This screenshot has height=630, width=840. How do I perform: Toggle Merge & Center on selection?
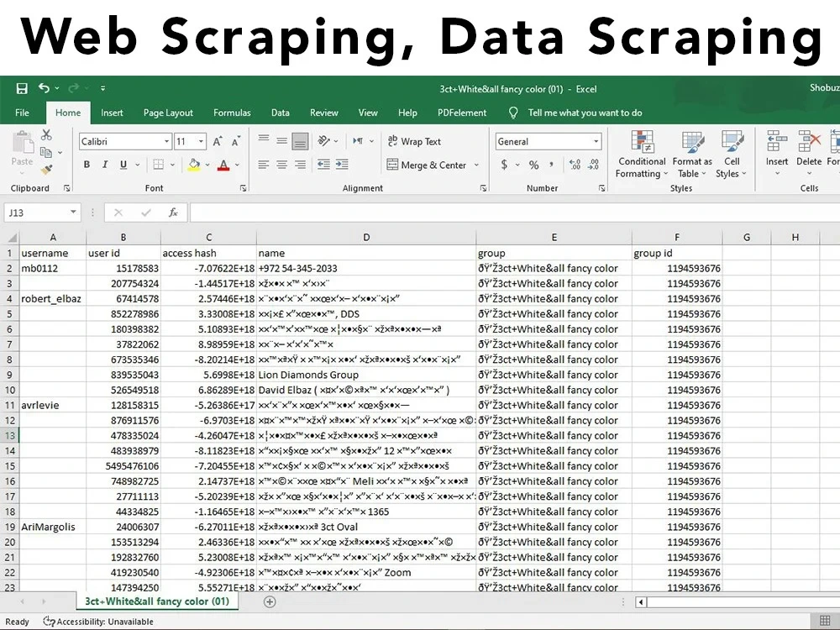(427, 165)
